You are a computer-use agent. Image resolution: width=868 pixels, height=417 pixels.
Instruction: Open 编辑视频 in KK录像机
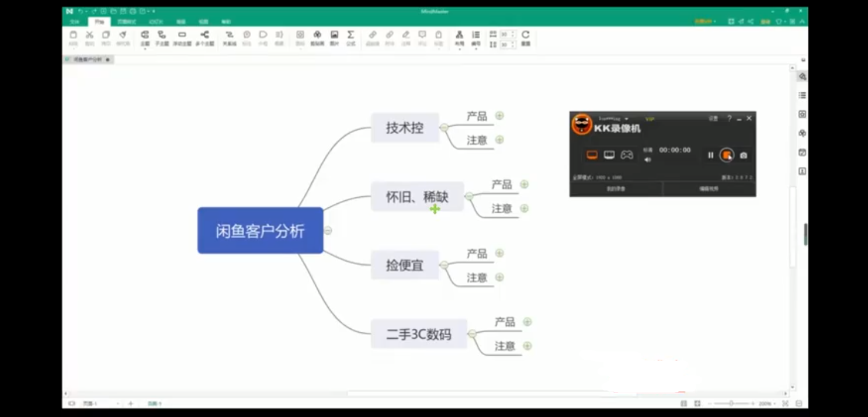pyautogui.click(x=709, y=189)
